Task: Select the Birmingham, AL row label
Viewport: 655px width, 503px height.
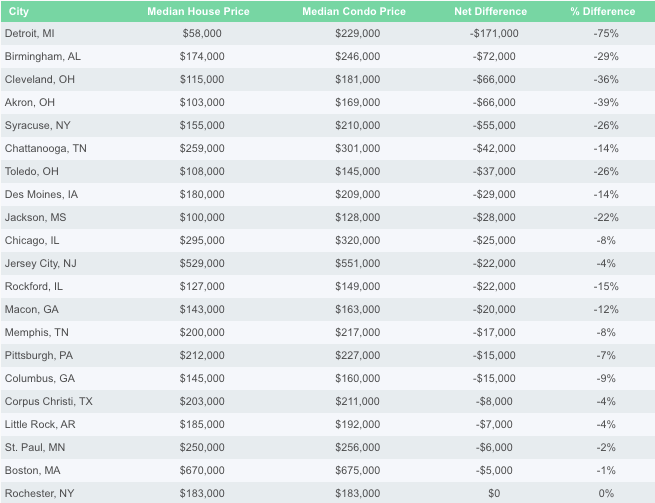Action: click(x=43, y=56)
